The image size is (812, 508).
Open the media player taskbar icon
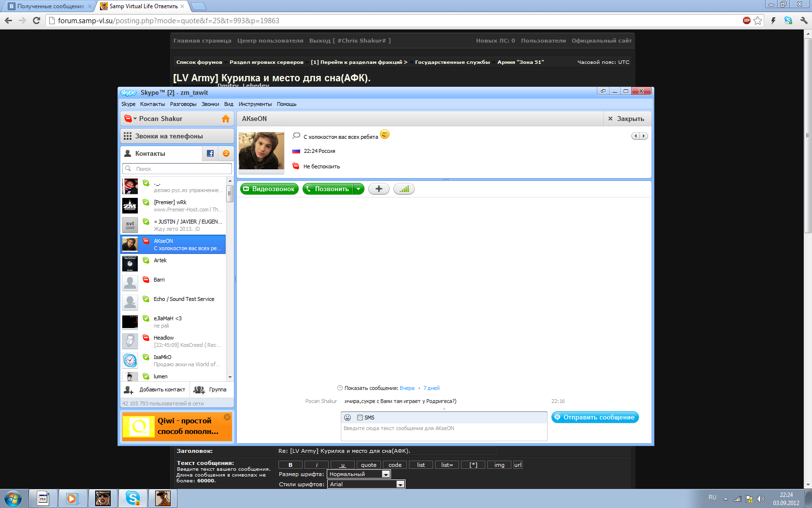(x=72, y=498)
